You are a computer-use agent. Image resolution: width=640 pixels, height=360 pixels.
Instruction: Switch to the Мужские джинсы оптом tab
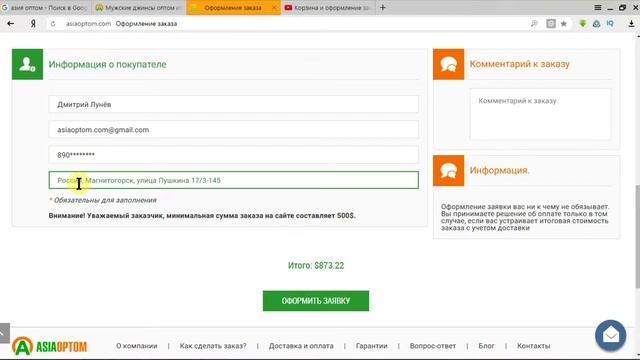pyautogui.click(x=139, y=8)
